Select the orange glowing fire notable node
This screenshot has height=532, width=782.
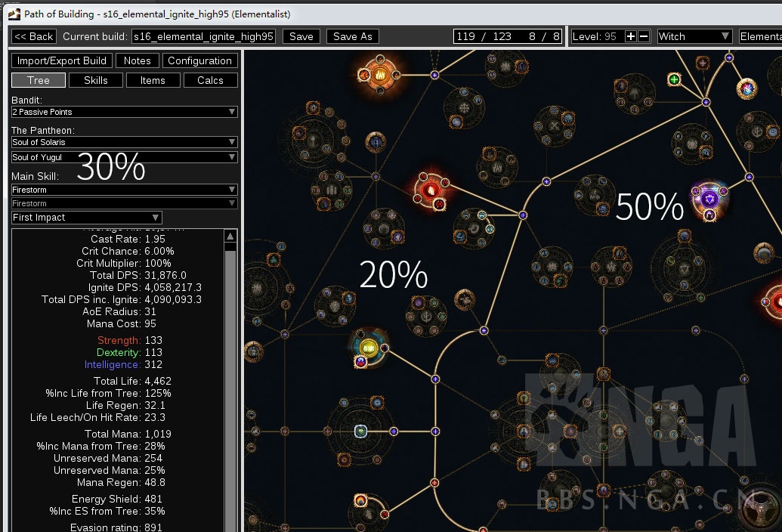click(x=379, y=74)
